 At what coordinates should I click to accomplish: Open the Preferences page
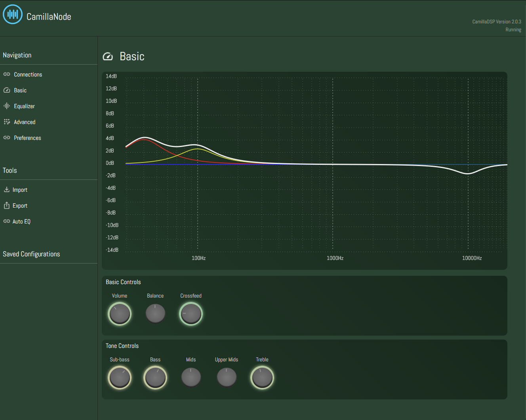coord(27,138)
